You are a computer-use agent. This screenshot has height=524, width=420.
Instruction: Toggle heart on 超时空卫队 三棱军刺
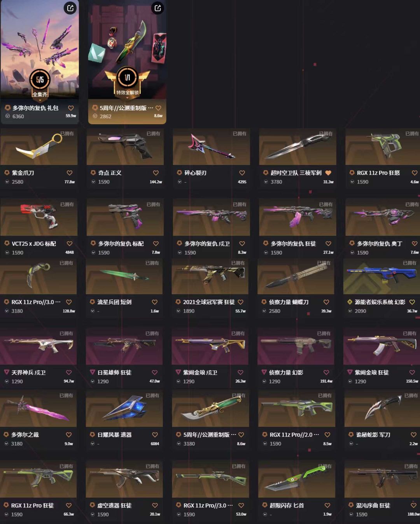328,173
